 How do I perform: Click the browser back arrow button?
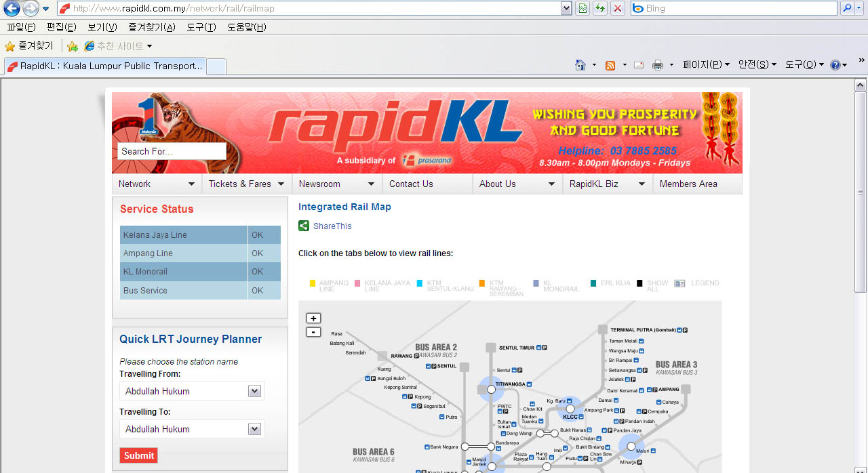[x=12, y=9]
